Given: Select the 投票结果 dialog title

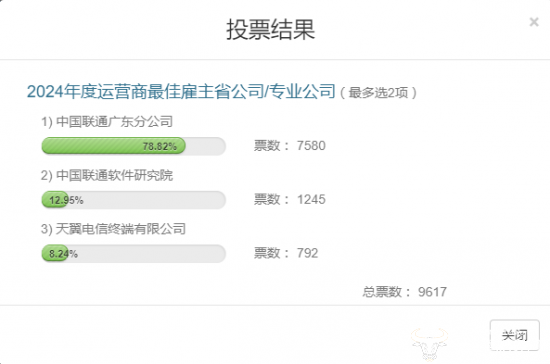Looking at the screenshot, I should [x=270, y=29].
